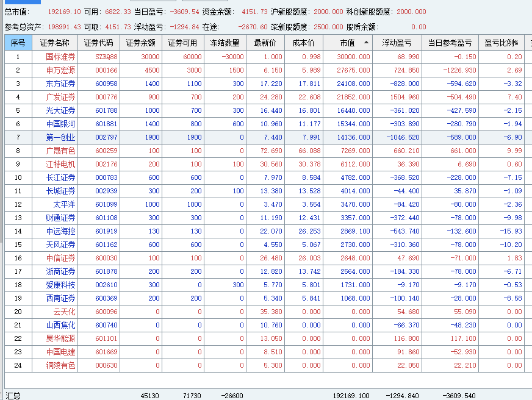Select the 长城证券 stock name
The image size is (532, 400).
tap(60, 191)
